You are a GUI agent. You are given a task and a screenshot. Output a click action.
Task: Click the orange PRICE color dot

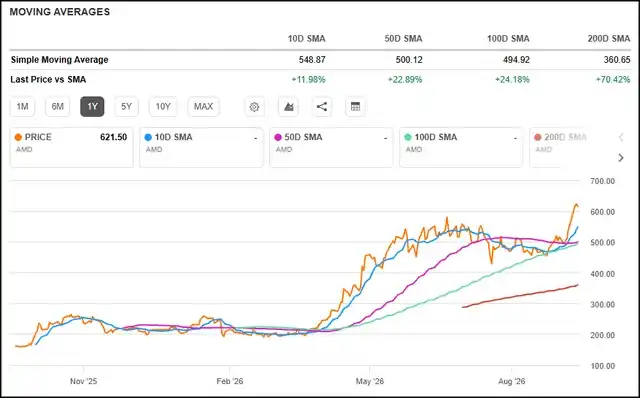click(18, 137)
